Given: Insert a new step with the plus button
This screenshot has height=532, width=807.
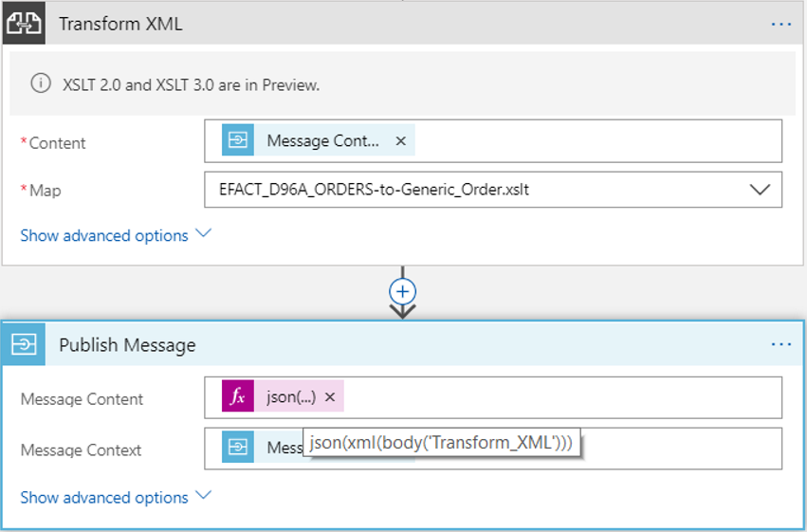Looking at the screenshot, I should click(x=403, y=291).
